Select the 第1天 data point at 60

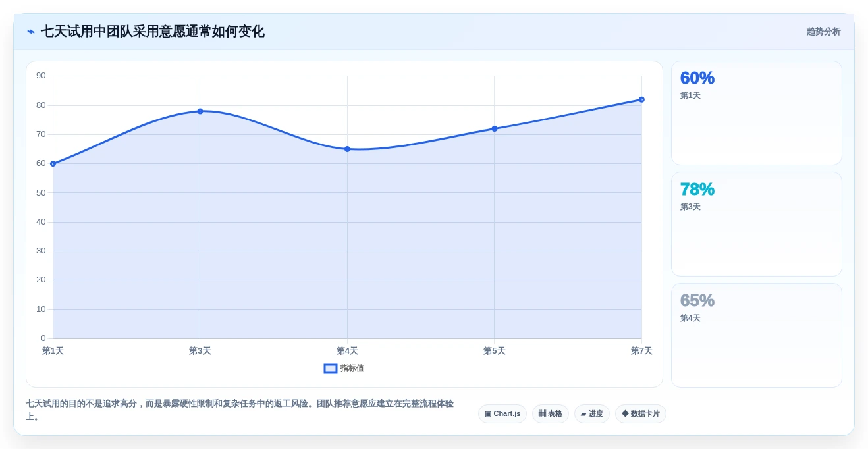click(53, 164)
